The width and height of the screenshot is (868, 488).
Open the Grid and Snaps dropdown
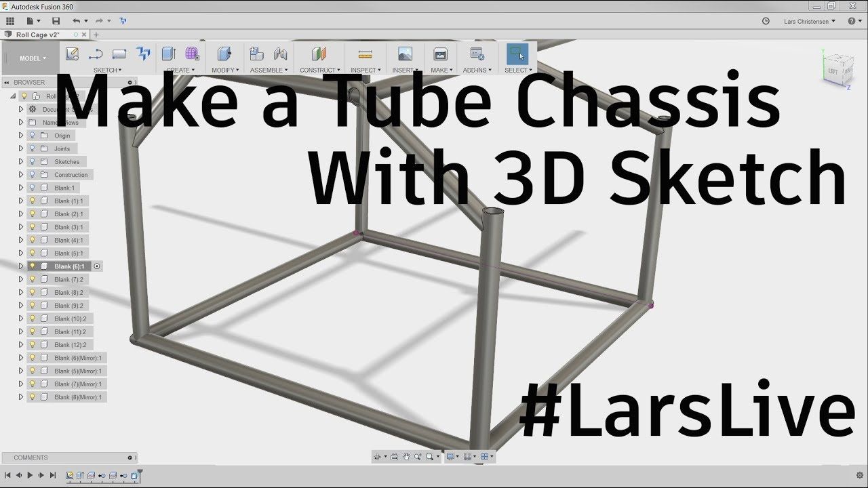click(x=474, y=456)
